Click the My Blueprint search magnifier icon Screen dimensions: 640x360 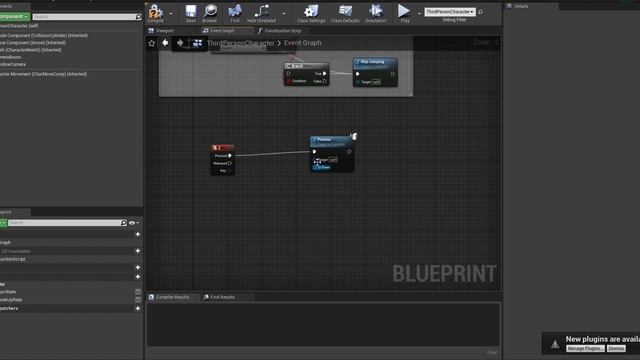(x=124, y=223)
